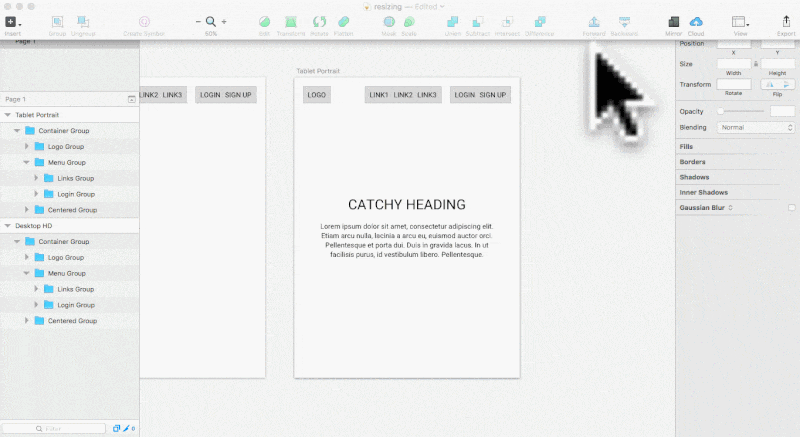Apply the Difference boolean operation
The width and height of the screenshot is (800, 437).
tap(540, 22)
